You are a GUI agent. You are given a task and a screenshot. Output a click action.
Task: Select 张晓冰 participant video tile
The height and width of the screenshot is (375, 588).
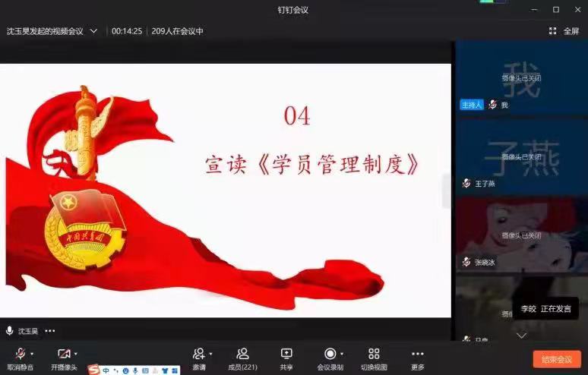coord(521,235)
